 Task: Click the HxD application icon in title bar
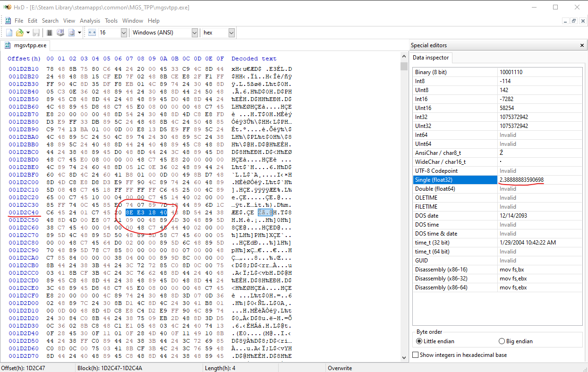[7, 7]
